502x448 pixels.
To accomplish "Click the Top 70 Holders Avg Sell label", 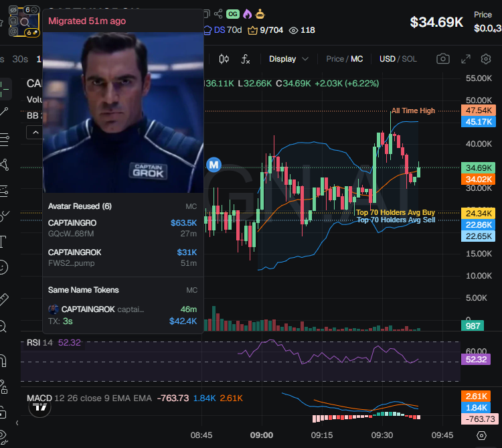I will point(396,220).
